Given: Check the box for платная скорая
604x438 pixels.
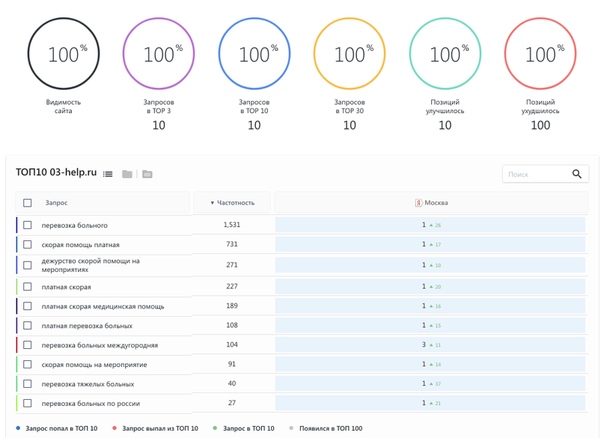Looking at the screenshot, I should [27, 287].
